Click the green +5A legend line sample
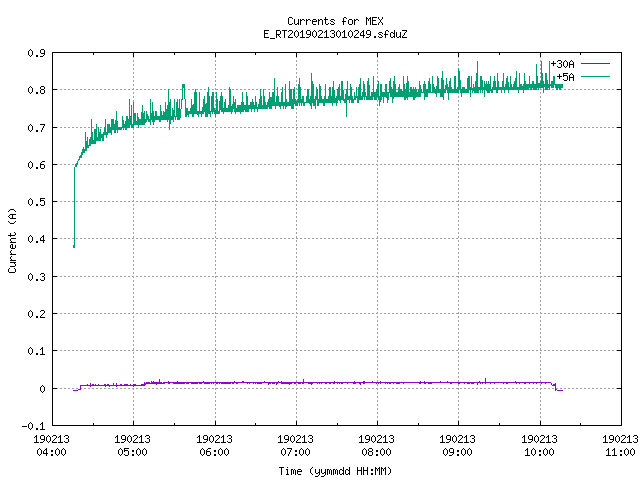640x480 pixels. (595, 77)
